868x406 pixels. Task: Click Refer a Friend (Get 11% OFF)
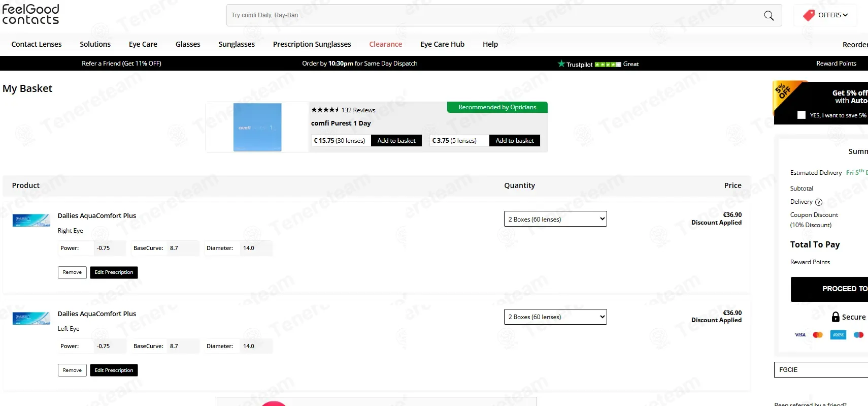(121, 64)
